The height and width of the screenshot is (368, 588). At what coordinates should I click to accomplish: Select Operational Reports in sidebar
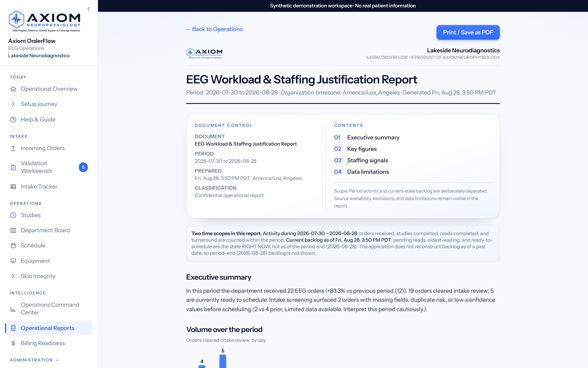point(49,328)
